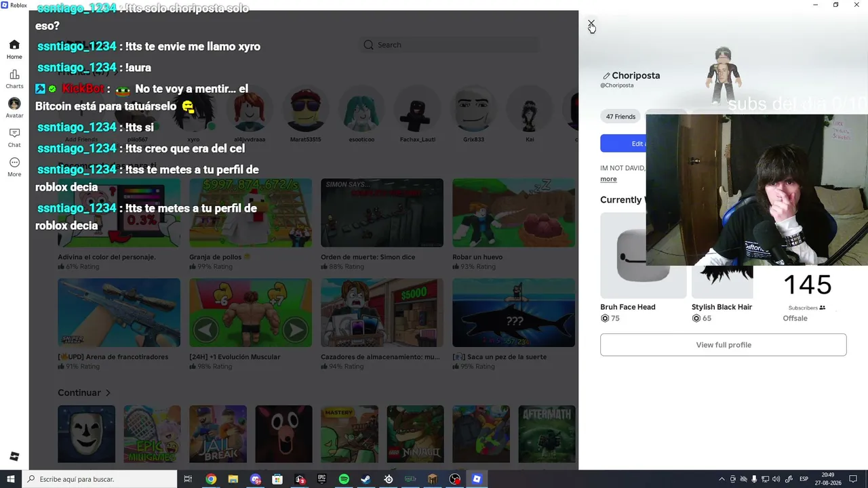Viewport: 868px width, 488px height.
Task: Open the '+1 Evolución Muscular' game thumbnail
Action: tap(250, 312)
